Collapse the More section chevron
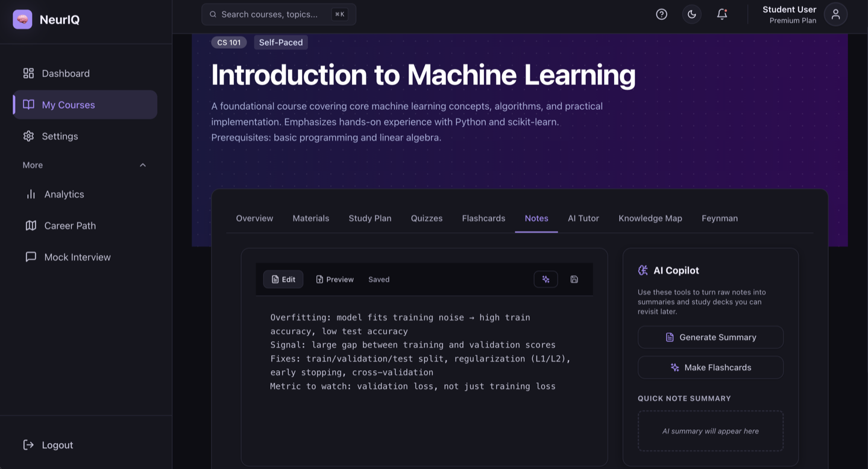 click(x=143, y=165)
